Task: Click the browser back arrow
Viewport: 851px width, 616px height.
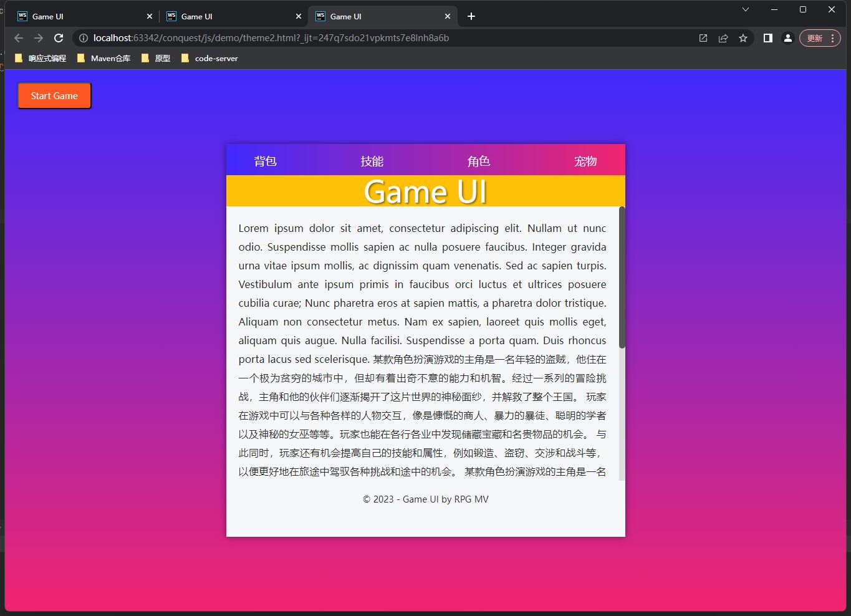Action: 19,38
